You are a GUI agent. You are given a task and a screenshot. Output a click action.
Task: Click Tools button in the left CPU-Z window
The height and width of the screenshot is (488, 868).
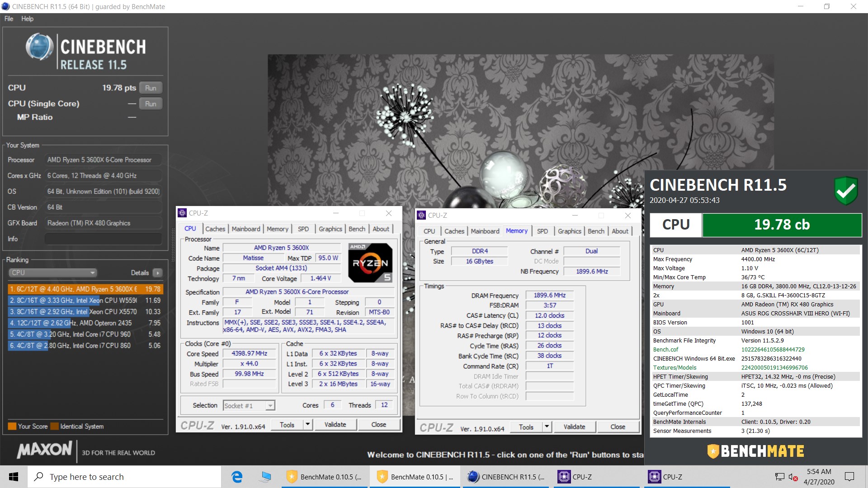287,424
